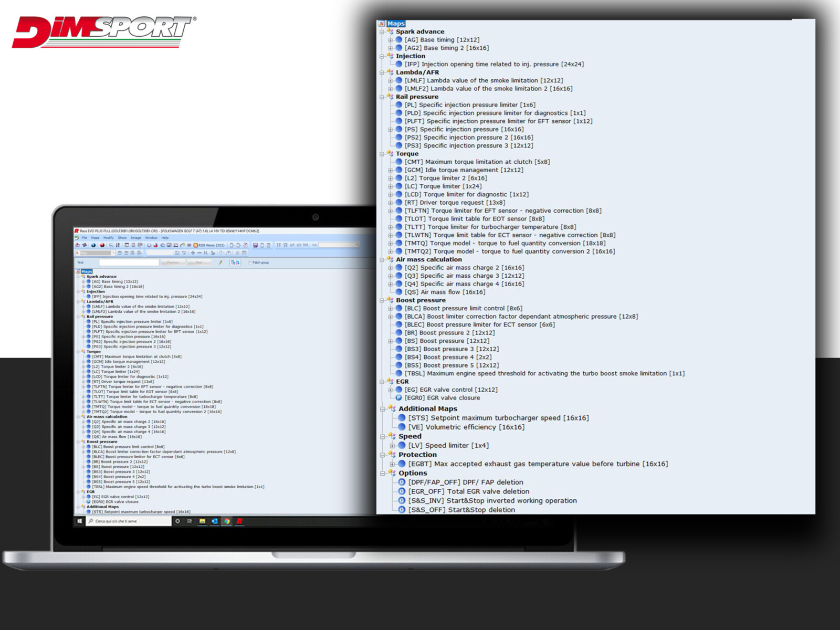
Task: Open Race EVO from the Windows taskbar
Action: (239, 521)
